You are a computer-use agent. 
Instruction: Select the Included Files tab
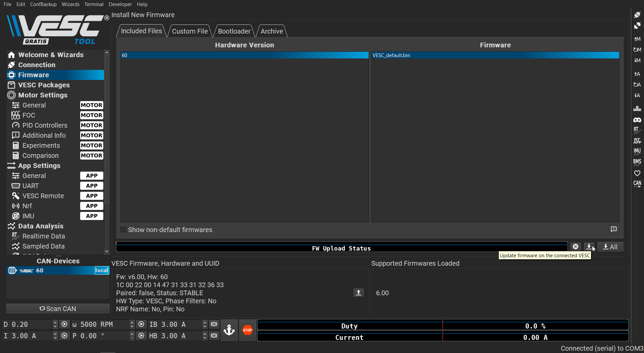coord(141,31)
